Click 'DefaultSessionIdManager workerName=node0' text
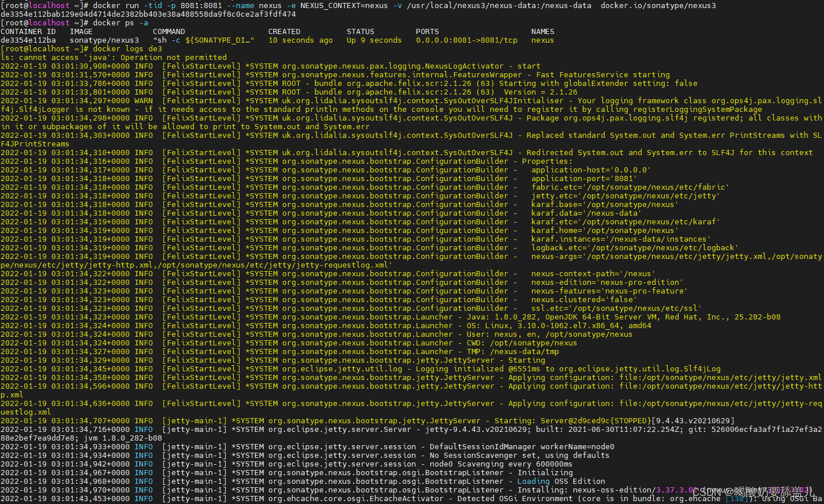824x504 pixels. click(x=522, y=447)
